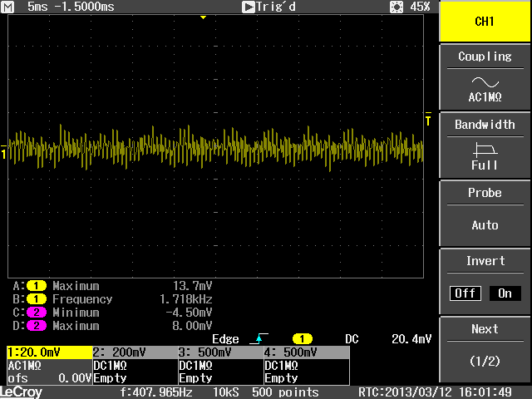Viewport: 532px width, 399px height.
Task: Open the Bandwidth Full setting
Action: click(x=485, y=145)
